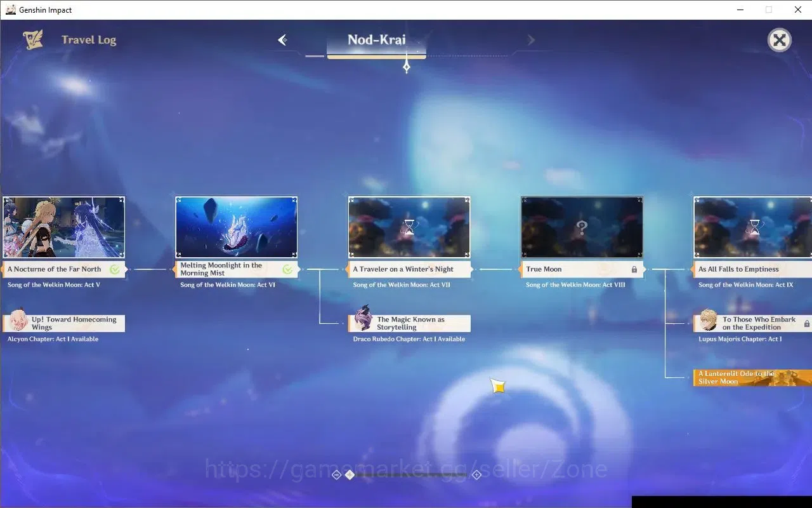Click the diamond handle on the timeline slider
The width and height of the screenshot is (812, 508).
click(350, 475)
